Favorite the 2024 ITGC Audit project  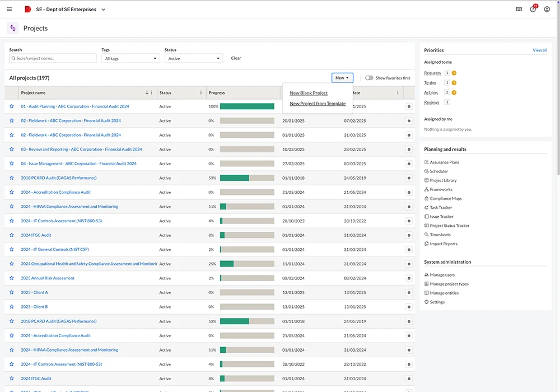coord(11,235)
